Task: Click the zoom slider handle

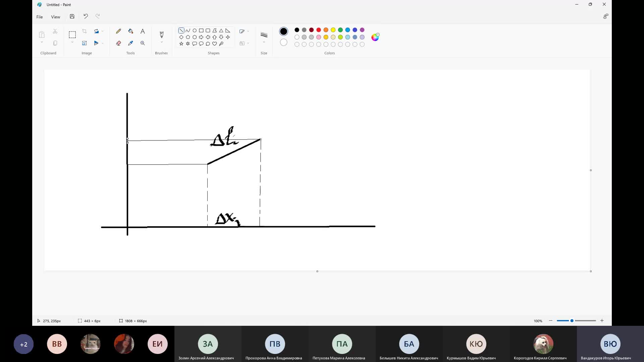Action: click(x=572, y=321)
